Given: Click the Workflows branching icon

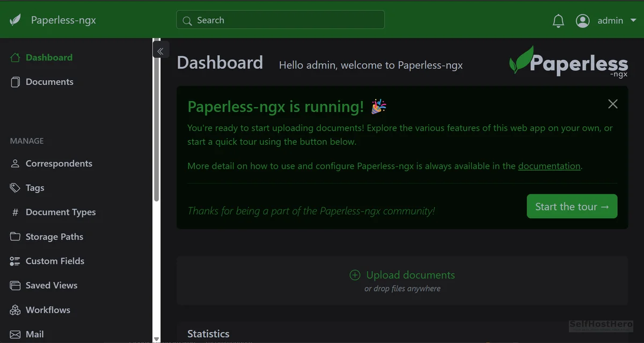Looking at the screenshot, I should pyautogui.click(x=14, y=310).
